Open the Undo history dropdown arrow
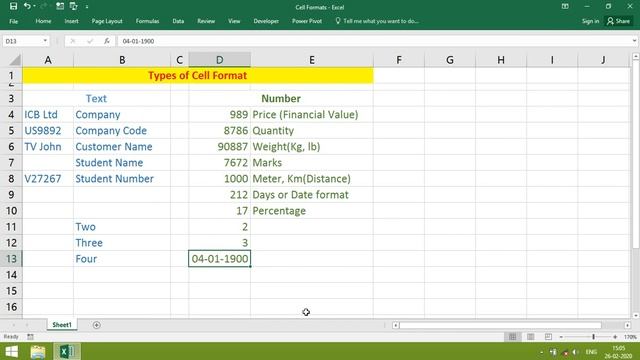The image size is (640, 360). pyautogui.click(x=34, y=7)
